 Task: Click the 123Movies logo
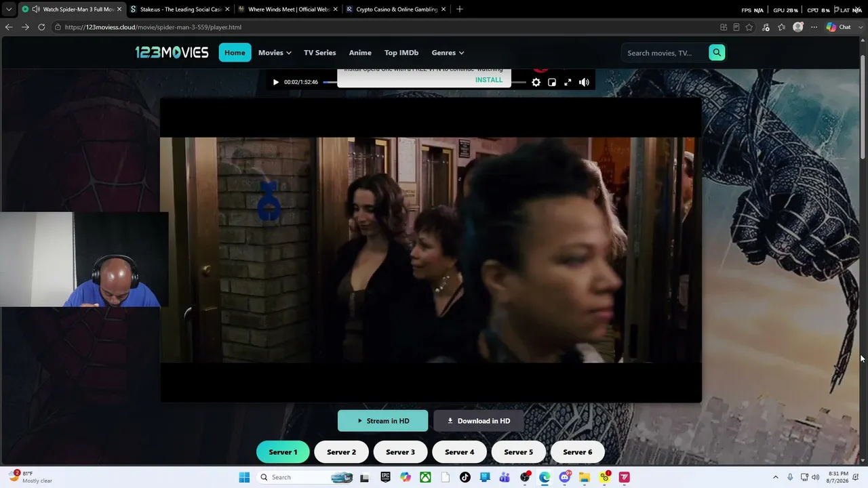pos(172,52)
